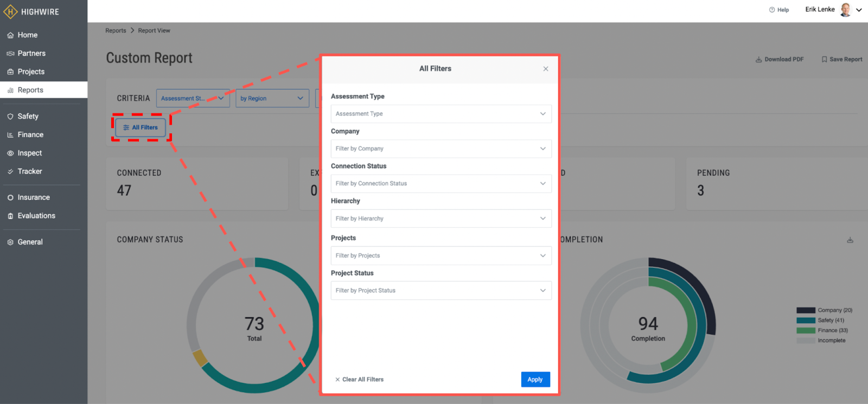Viewport: 868px width, 404px height.
Task: Open the Filter by Project Status dropdown
Action: pyautogui.click(x=441, y=291)
